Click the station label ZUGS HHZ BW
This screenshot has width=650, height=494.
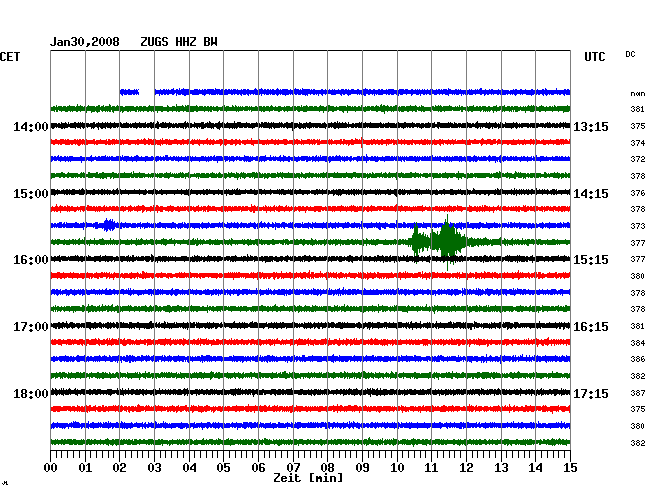[179, 42]
